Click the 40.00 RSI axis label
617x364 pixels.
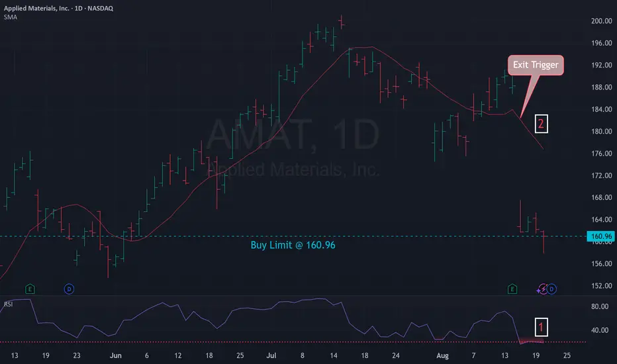600,330
